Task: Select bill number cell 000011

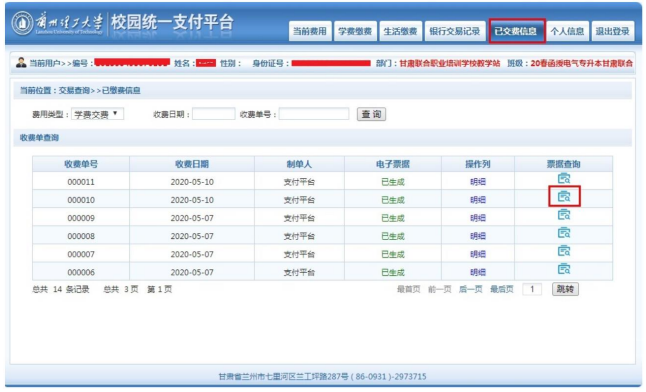Action: coord(81,182)
